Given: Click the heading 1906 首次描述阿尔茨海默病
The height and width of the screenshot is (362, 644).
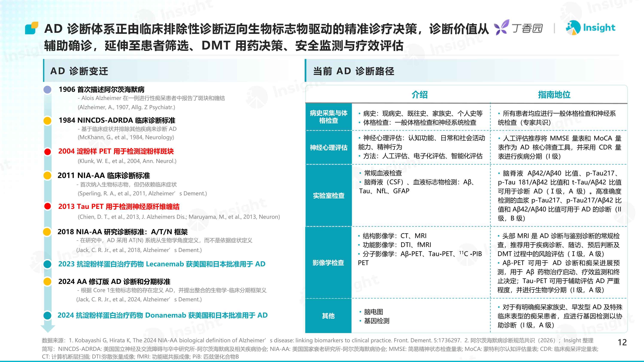Looking at the screenshot, I should pyautogui.click(x=102, y=89).
